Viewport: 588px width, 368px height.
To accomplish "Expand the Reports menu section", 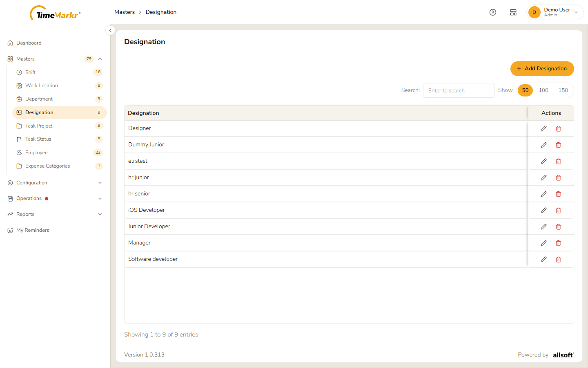I will pyautogui.click(x=55, y=214).
